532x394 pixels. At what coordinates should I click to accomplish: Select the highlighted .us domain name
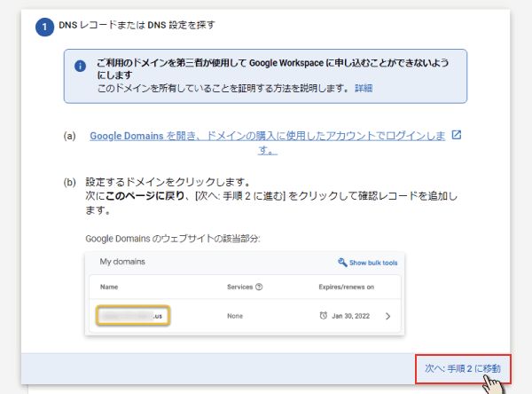pos(133,316)
